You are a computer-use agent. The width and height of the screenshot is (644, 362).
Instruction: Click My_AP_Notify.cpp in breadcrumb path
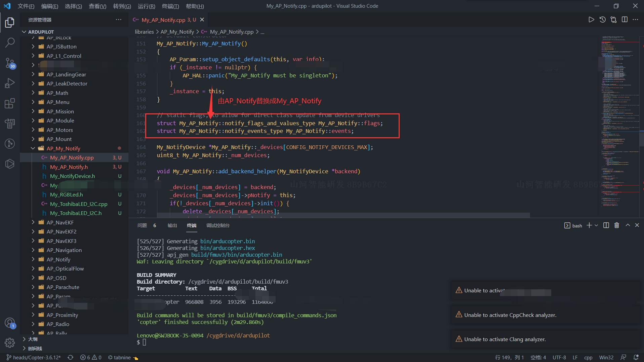click(x=232, y=32)
